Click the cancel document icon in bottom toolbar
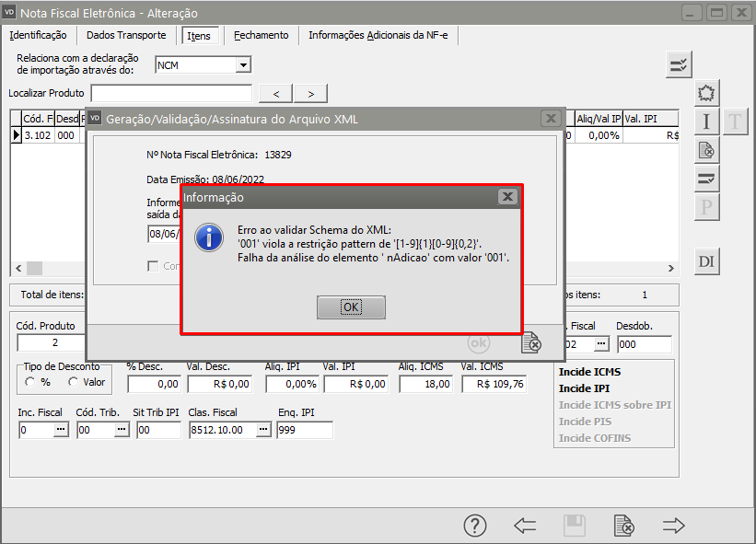756x544 pixels. coord(624,526)
